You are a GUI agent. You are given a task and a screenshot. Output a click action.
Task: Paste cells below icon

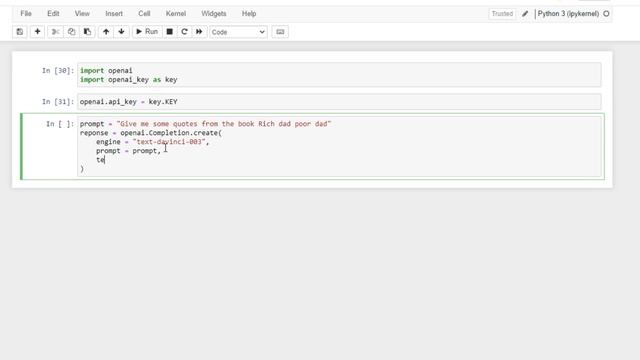pyautogui.click(x=87, y=32)
